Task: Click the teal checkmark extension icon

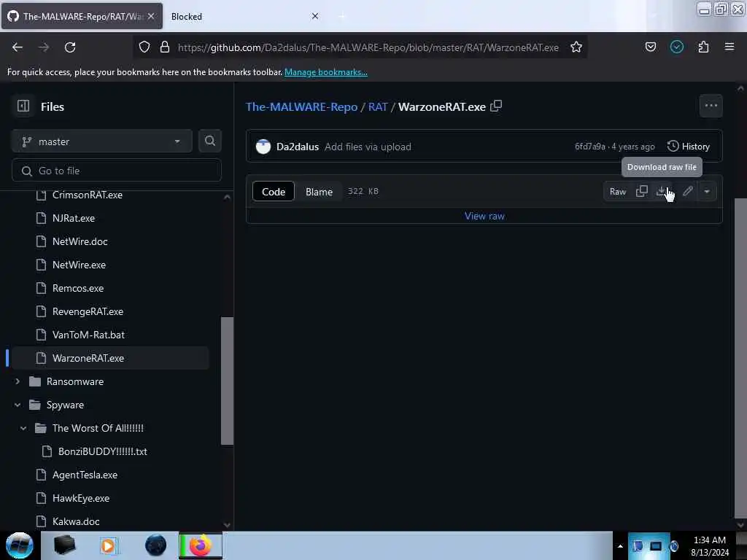Action: (x=676, y=47)
